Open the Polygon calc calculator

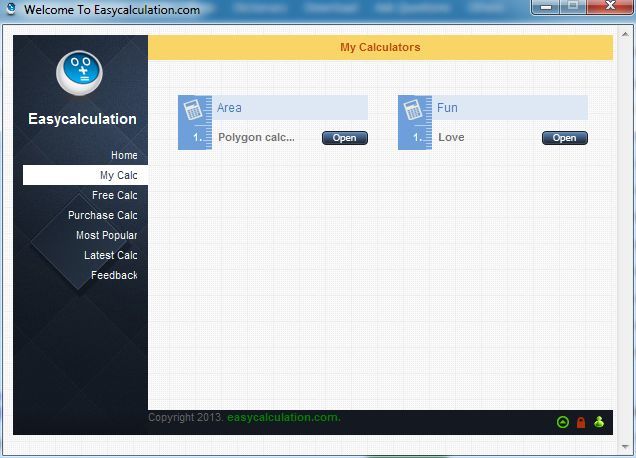tap(345, 138)
